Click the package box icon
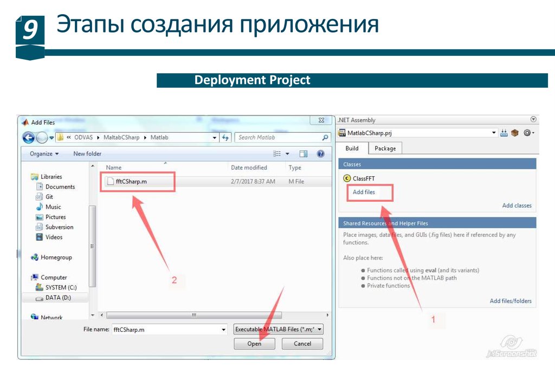555x392 pixels. tap(514, 133)
